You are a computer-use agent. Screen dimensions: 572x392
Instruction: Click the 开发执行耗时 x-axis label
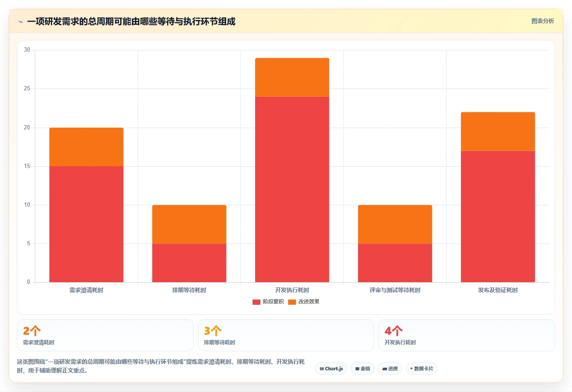coord(292,290)
